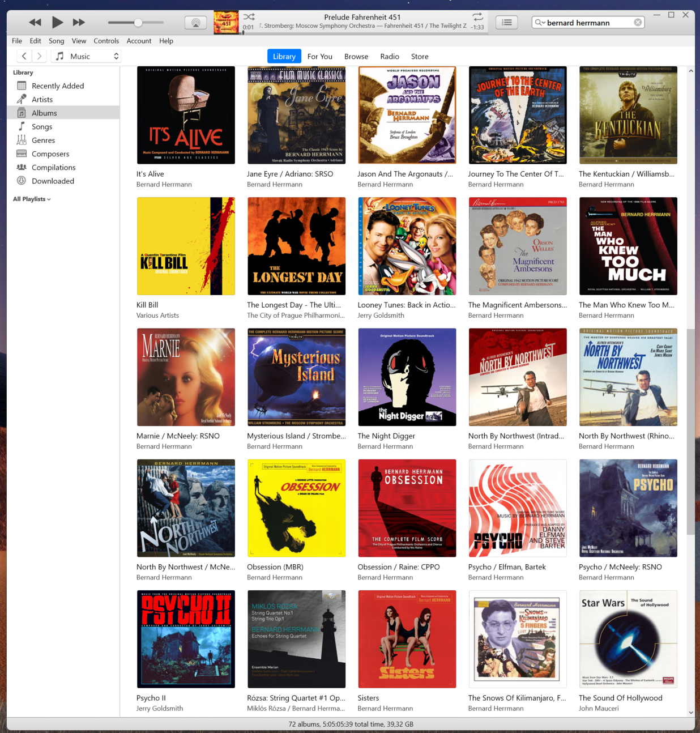The image size is (700, 733).
Task: Open the Controls menu
Action: pos(106,41)
